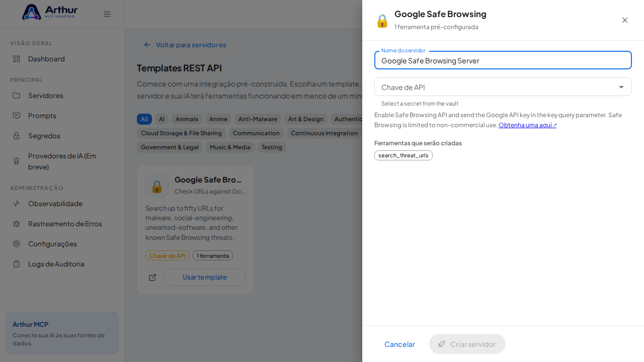The image size is (644, 362).
Task: Click the Provedores de IA robot icon
Action: (17, 161)
